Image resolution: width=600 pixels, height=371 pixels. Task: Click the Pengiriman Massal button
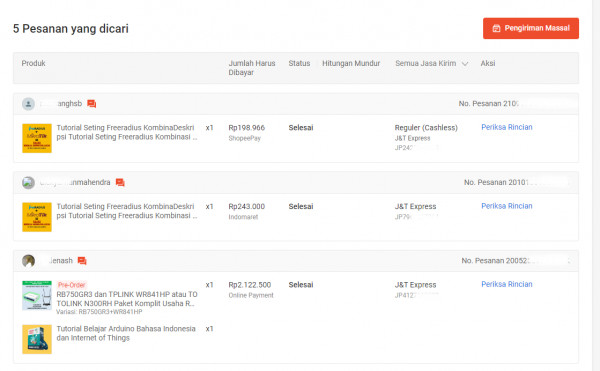pyautogui.click(x=531, y=28)
